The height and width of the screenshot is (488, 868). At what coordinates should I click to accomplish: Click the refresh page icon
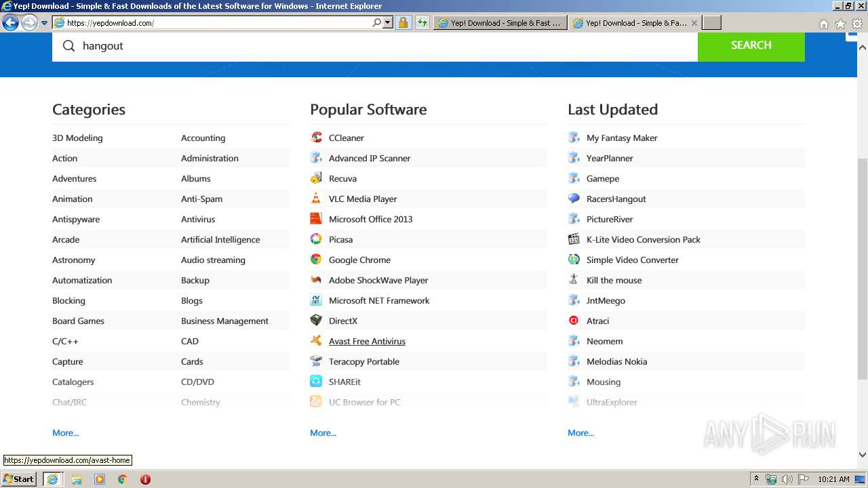(x=422, y=22)
